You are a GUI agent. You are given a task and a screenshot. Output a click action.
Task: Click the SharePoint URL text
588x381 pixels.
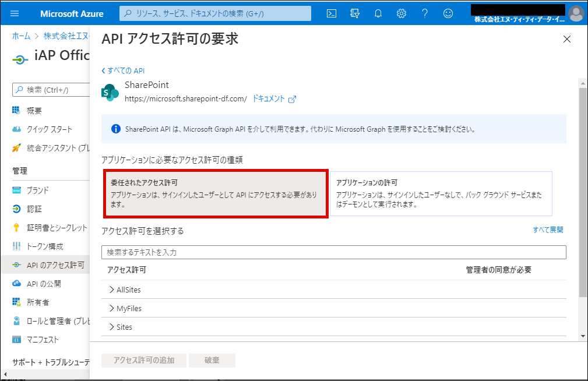click(x=186, y=98)
